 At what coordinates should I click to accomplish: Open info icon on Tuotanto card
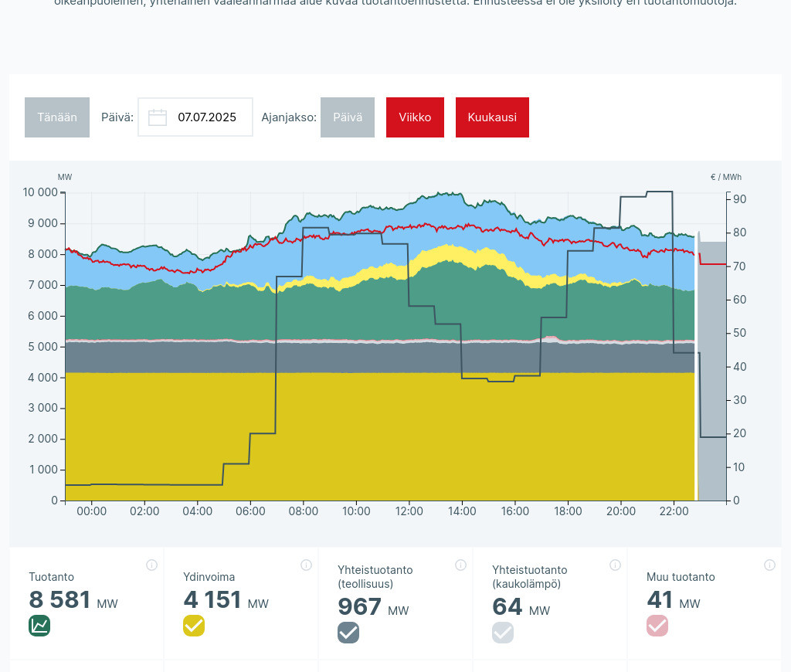coord(151,565)
